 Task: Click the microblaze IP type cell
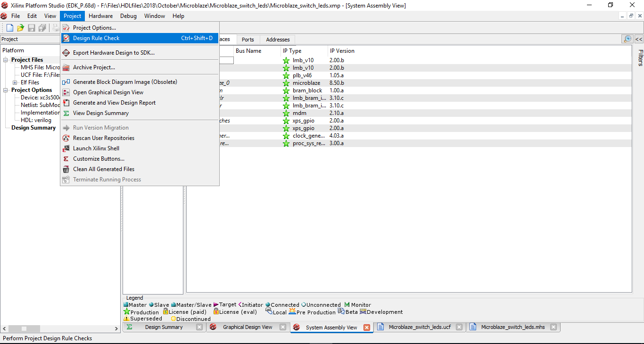[x=306, y=83]
